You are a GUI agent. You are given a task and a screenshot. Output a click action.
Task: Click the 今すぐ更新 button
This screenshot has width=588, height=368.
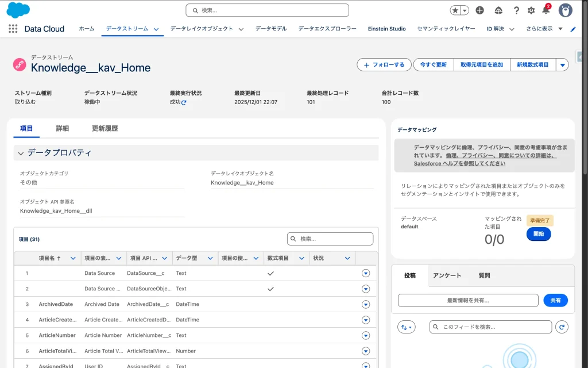coord(433,65)
